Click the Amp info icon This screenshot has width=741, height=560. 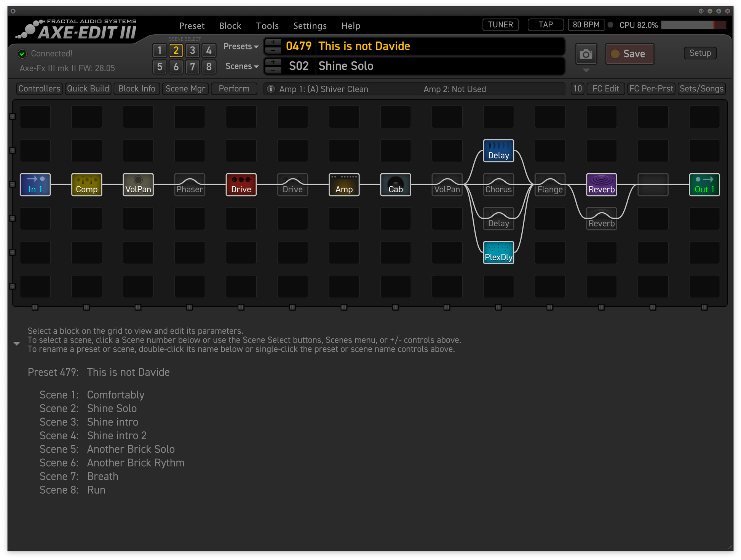click(271, 89)
